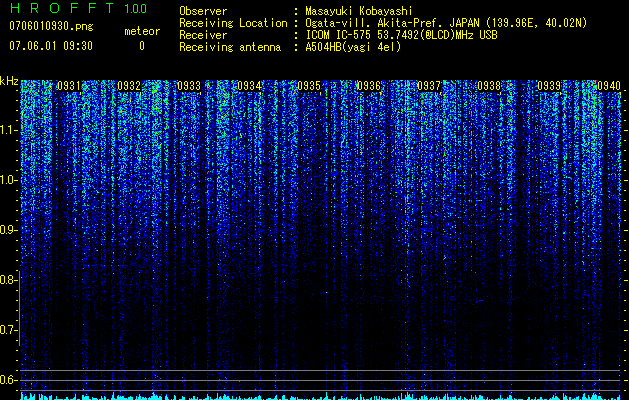Click the 1.0 kHz axis label
The width and height of the screenshot is (629, 400).
[x=8, y=180]
